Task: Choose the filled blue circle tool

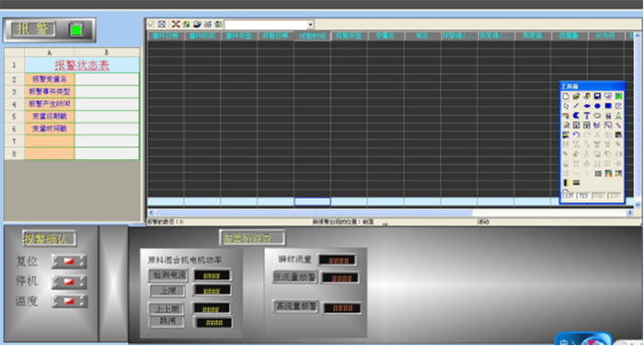Action: 598,106
